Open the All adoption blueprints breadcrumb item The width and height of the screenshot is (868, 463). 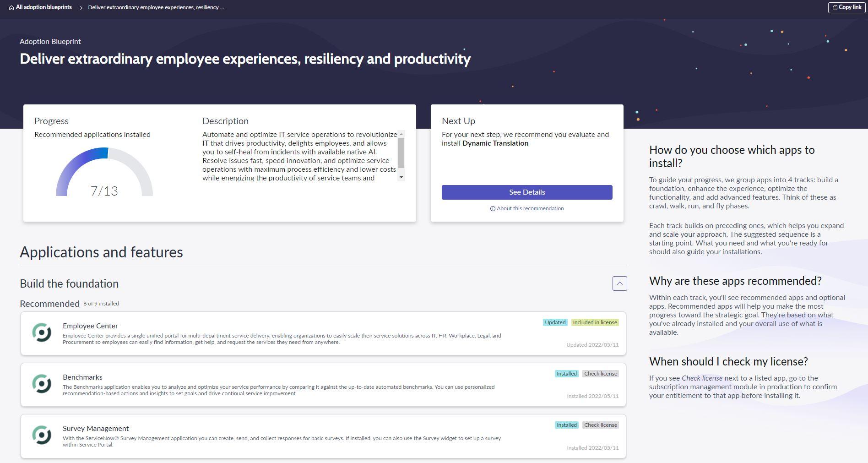[x=43, y=7]
